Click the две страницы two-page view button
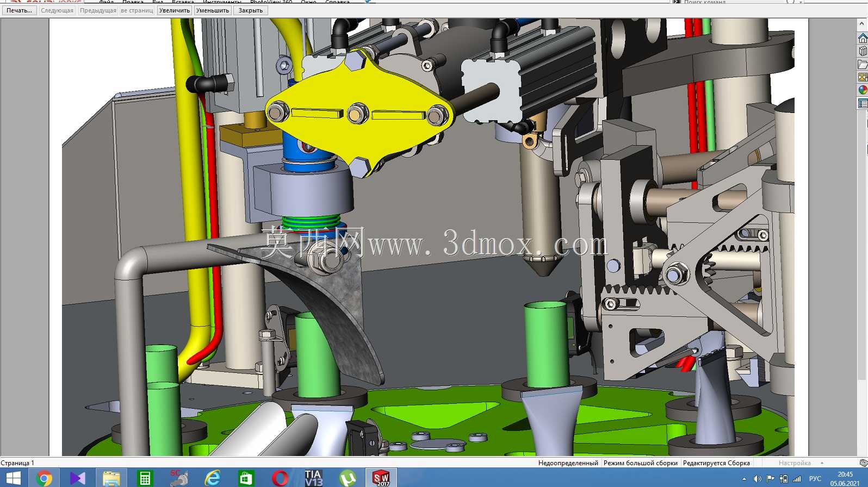The width and height of the screenshot is (868, 487). click(x=137, y=10)
